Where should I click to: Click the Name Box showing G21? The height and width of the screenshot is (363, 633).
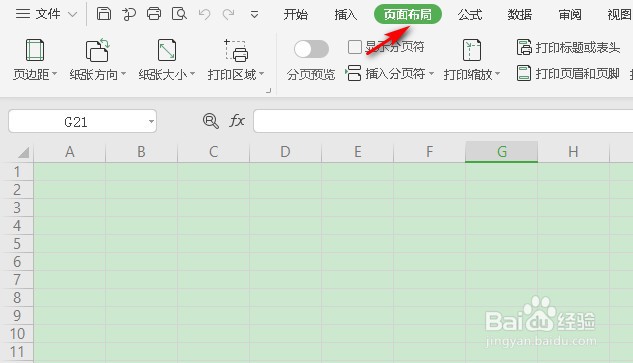(76, 122)
